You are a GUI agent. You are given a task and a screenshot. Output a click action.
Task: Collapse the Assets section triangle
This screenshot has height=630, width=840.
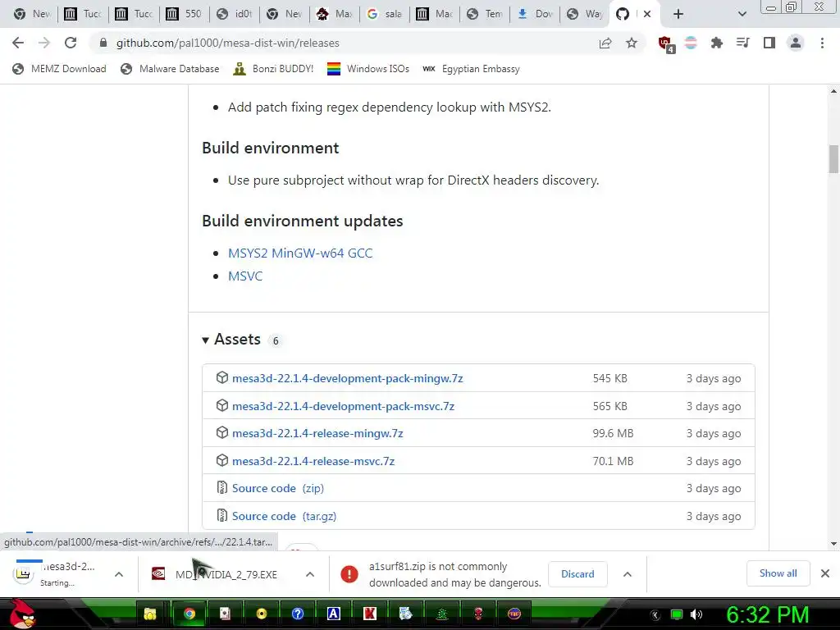[205, 340]
